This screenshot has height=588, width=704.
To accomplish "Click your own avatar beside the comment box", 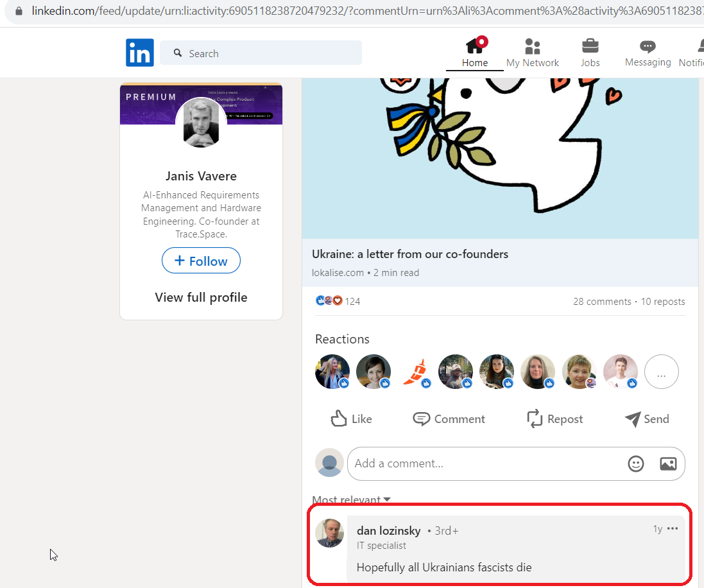I will [x=330, y=462].
